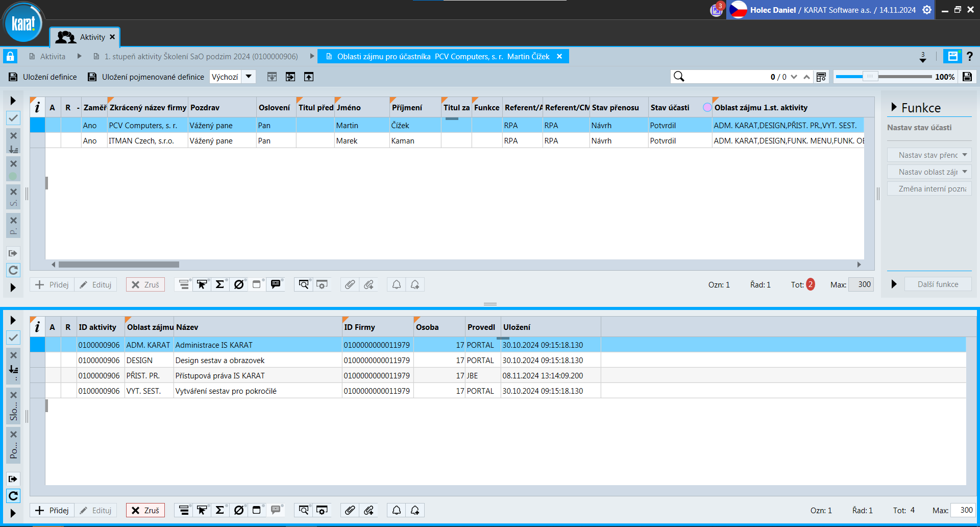
Task: Click the average (Ø) icon in upper toolbar
Action: click(238, 284)
